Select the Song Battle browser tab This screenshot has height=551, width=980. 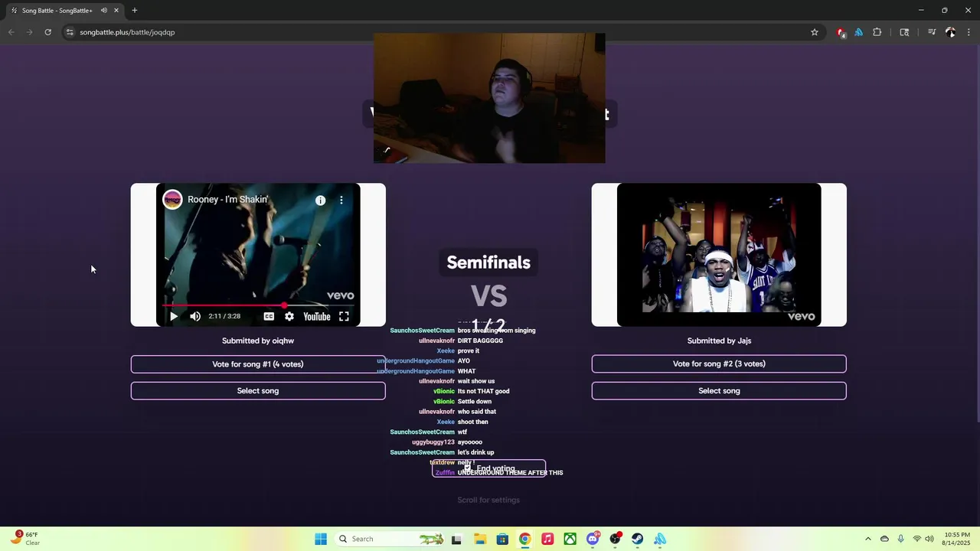tap(57, 10)
